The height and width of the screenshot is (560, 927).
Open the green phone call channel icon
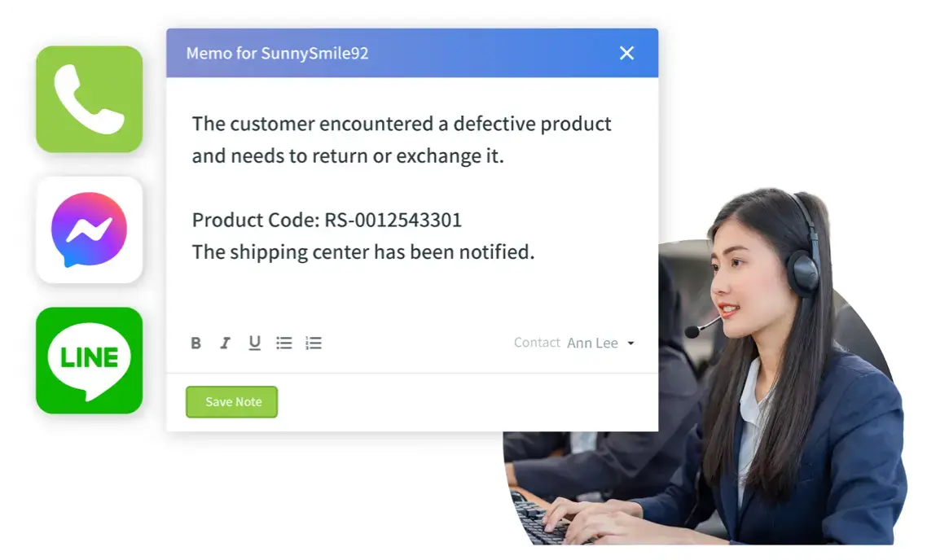(x=90, y=99)
